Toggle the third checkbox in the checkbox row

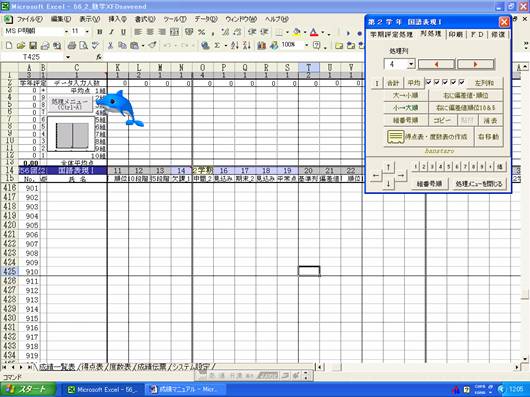[x=445, y=82]
